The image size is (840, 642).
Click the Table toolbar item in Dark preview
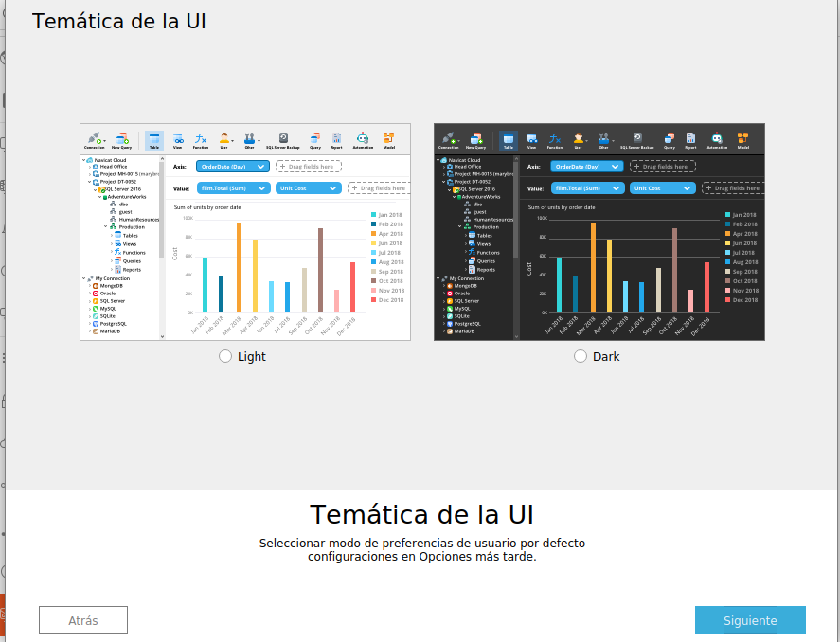[x=509, y=140]
